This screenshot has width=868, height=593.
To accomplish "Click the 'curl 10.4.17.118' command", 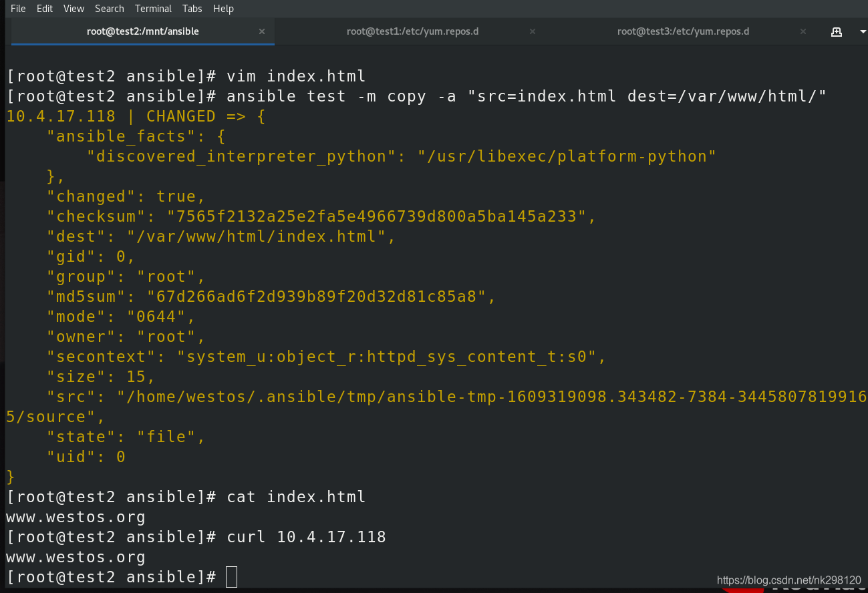I will [306, 537].
